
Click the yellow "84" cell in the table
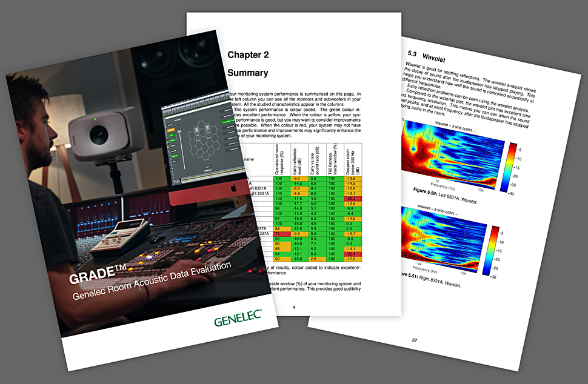pos(282,228)
